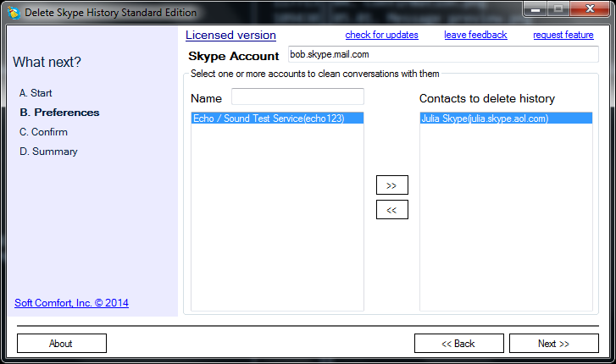Go to the A. Start step

(x=36, y=93)
